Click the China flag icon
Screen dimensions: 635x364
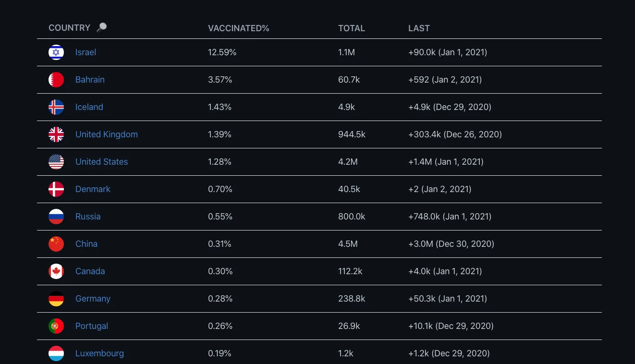point(56,244)
